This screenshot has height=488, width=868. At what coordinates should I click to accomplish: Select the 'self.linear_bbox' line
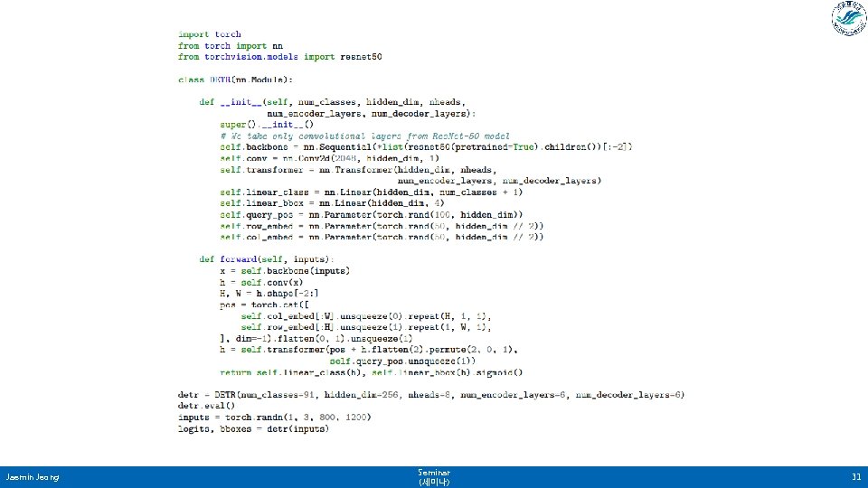click(x=332, y=203)
